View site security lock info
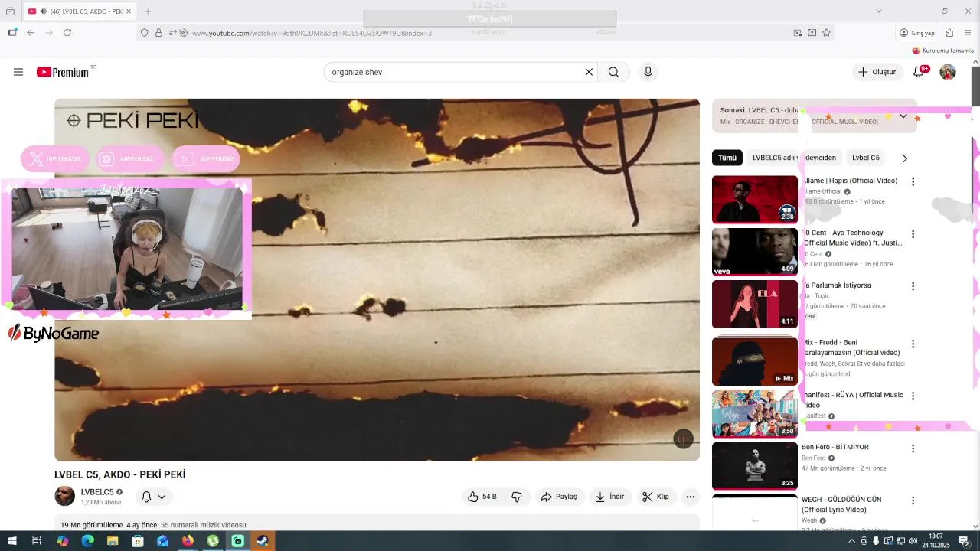980x551 pixels. click(x=158, y=33)
